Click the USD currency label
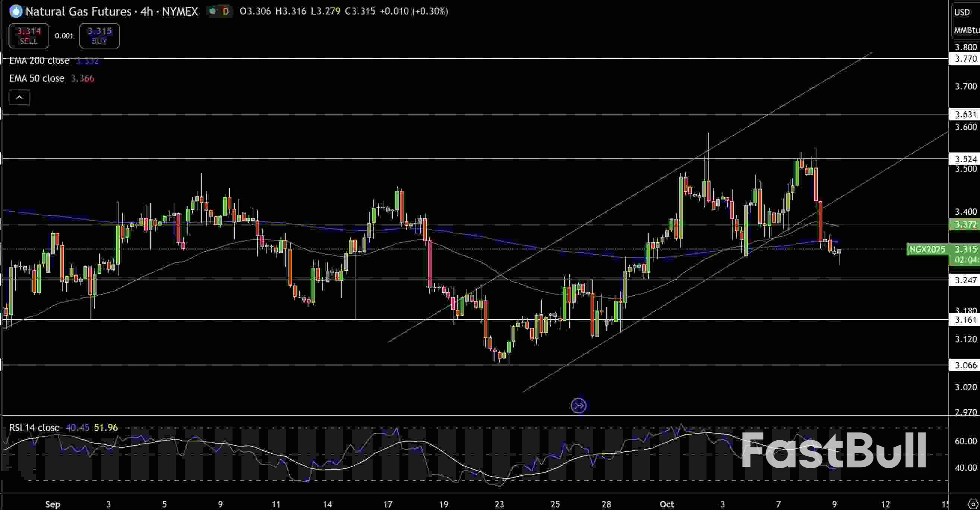This screenshot has height=510, width=980. click(x=963, y=12)
